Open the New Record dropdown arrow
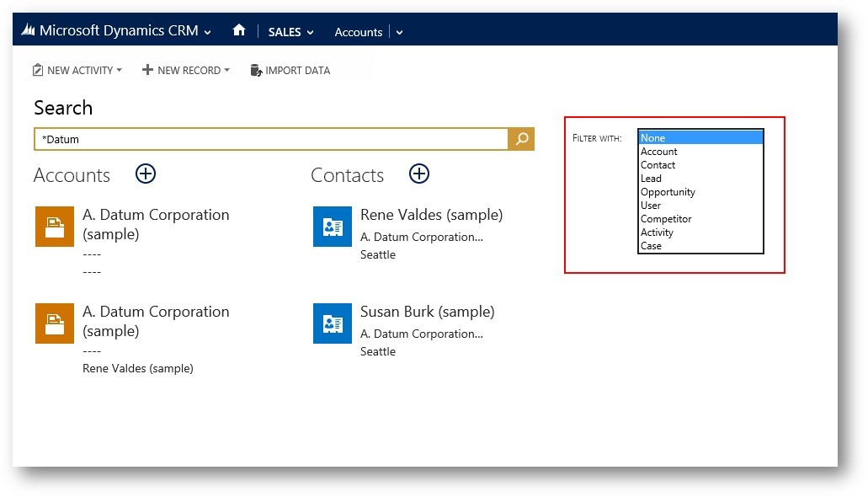Viewport: 868px width, 497px height. pyautogui.click(x=226, y=71)
